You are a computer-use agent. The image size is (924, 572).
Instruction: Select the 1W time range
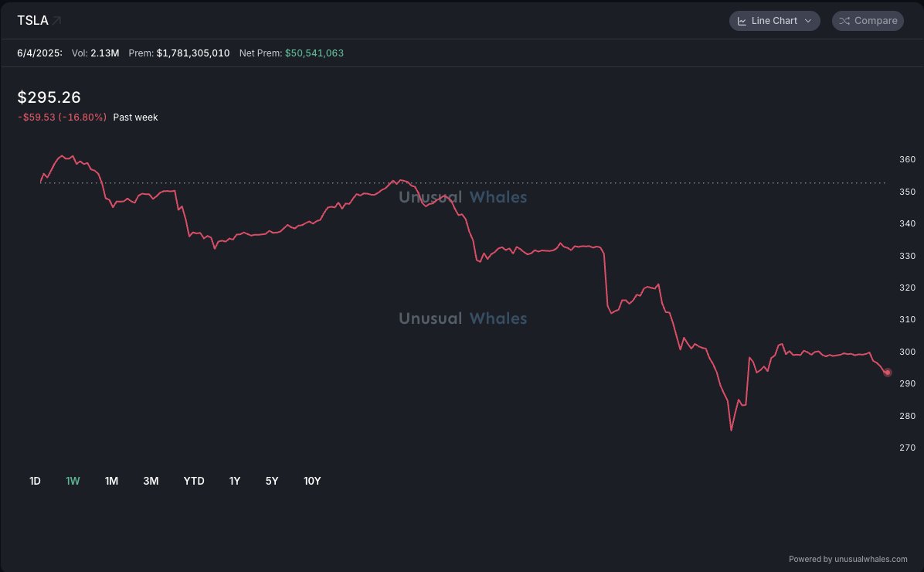point(73,482)
